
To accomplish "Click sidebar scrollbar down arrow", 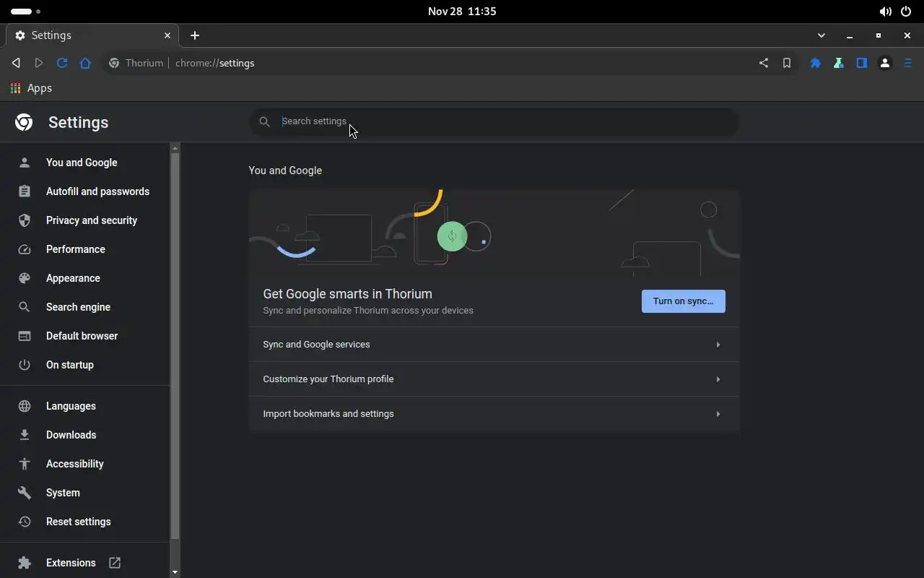I will coord(175,572).
